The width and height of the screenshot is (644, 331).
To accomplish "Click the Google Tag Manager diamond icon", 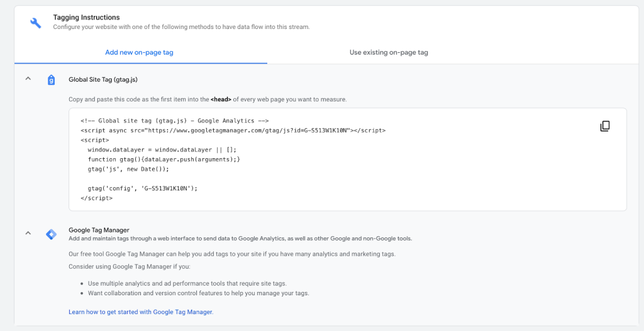I will 51,234.
